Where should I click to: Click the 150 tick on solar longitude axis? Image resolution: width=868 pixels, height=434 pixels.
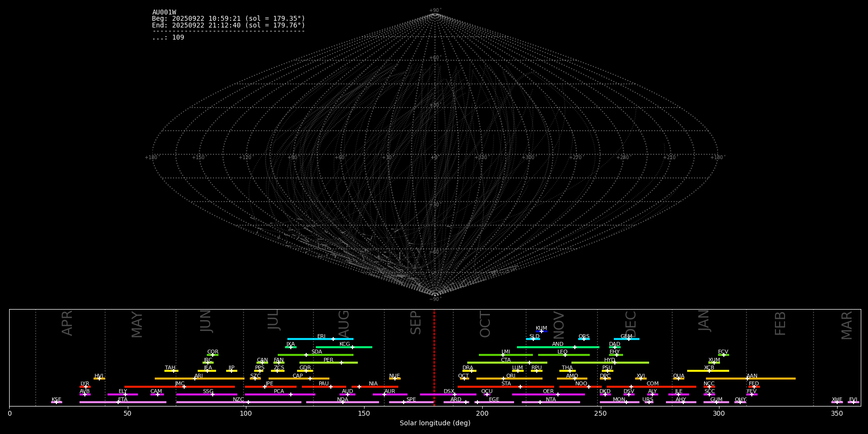[364, 413]
